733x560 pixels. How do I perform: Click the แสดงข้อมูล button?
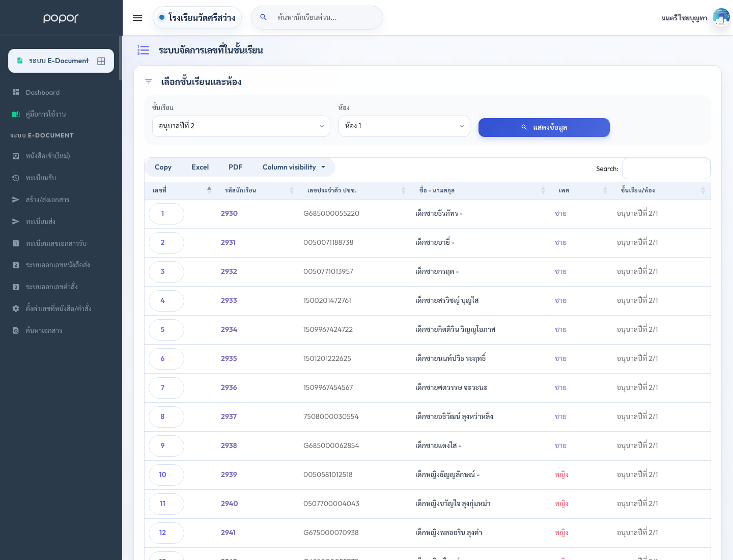544,127
